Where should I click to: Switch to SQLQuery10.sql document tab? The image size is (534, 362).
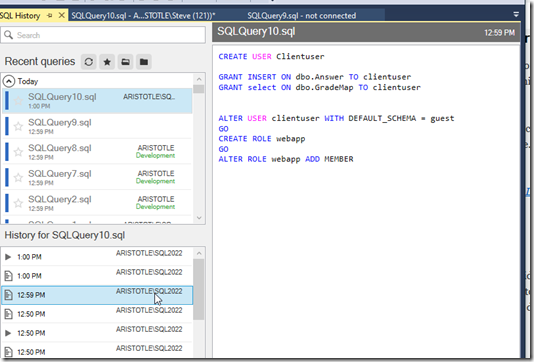(143, 16)
